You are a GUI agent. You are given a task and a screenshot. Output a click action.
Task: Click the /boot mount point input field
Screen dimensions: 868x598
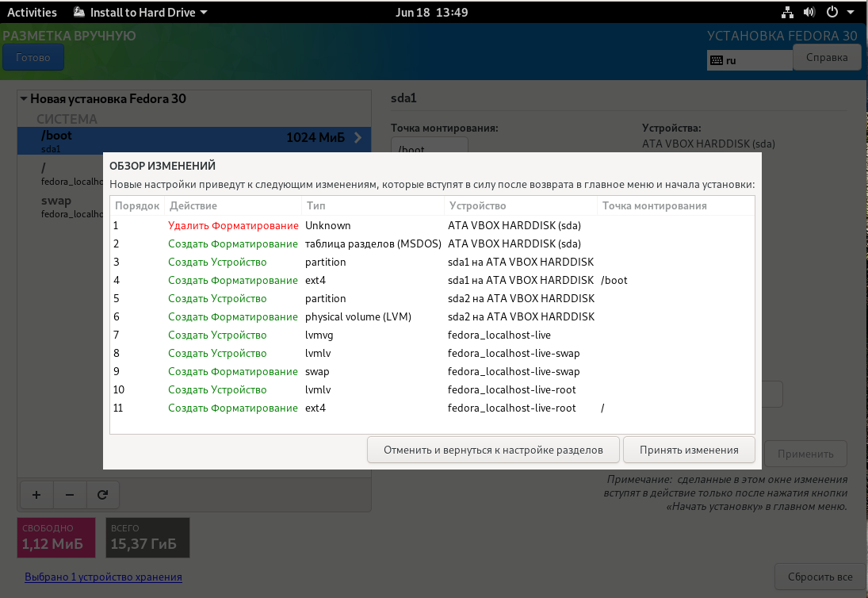(x=430, y=145)
